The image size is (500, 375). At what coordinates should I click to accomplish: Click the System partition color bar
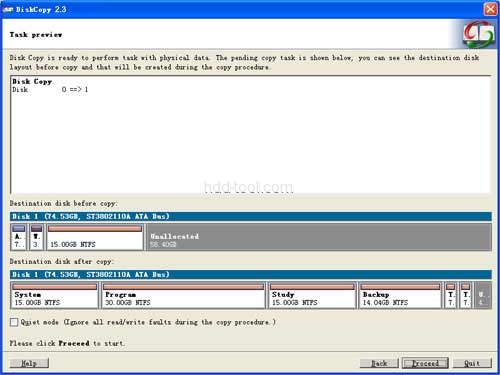55,287
